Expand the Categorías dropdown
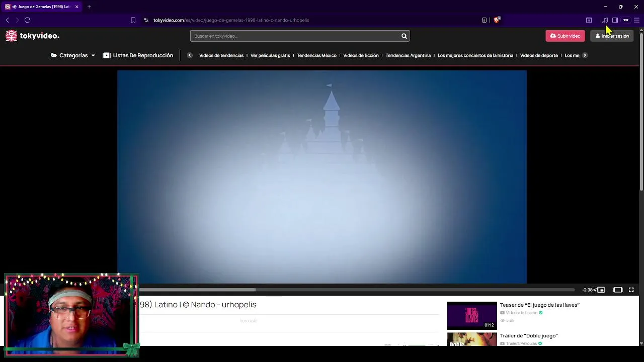The width and height of the screenshot is (644, 362). click(73, 55)
